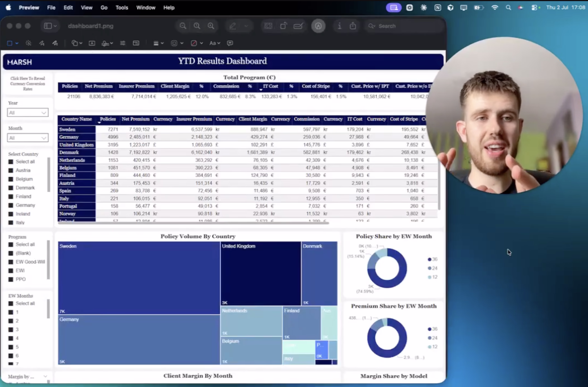This screenshot has width=588, height=387.
Task: Click the Wi-Fi status icon
Action: click(x=495, y=8)
